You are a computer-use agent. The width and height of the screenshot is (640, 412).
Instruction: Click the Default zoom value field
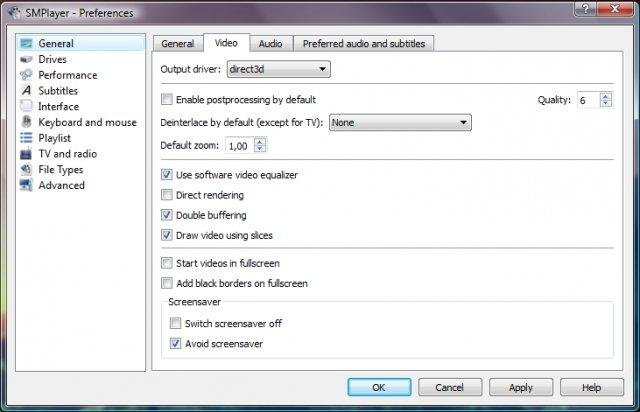coord(240,145)
